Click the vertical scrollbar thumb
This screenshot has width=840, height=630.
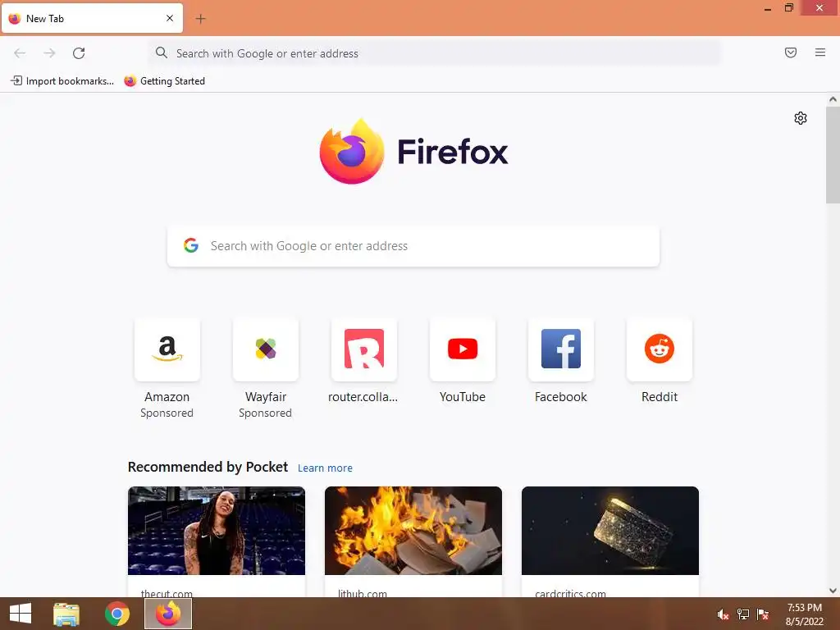[x=833, y=155]
